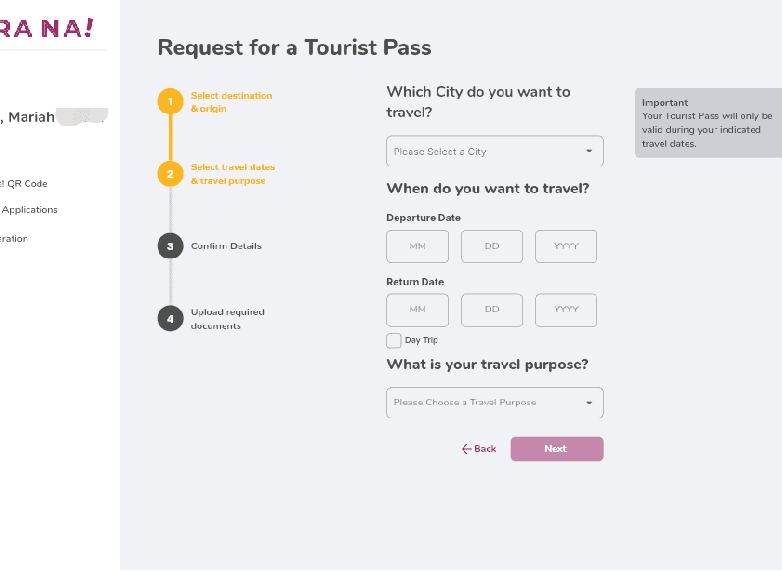Image resolution: width=782 pixels, height=571 pixels.
Task: Go to Applications in the sidebar
Action: (x=29, y=210)
